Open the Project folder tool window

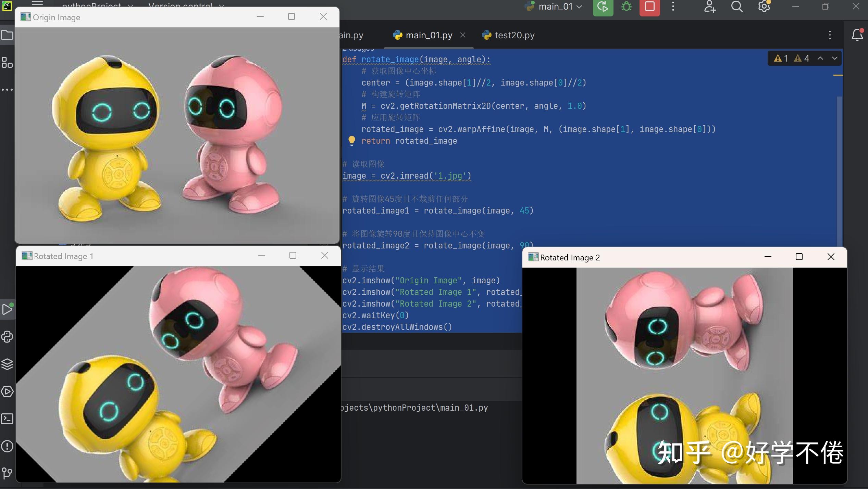[x=7, y=35]
